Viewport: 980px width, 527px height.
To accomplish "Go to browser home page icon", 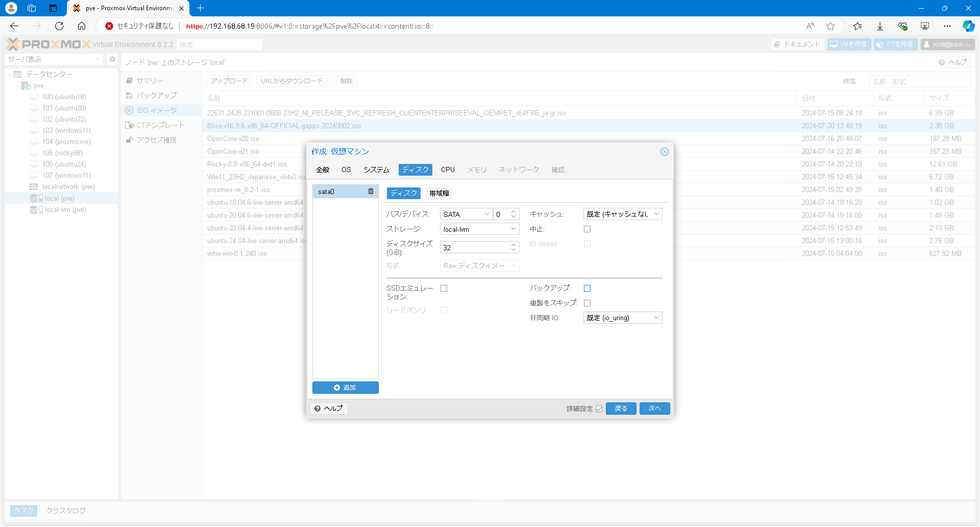I will (82, 26).
